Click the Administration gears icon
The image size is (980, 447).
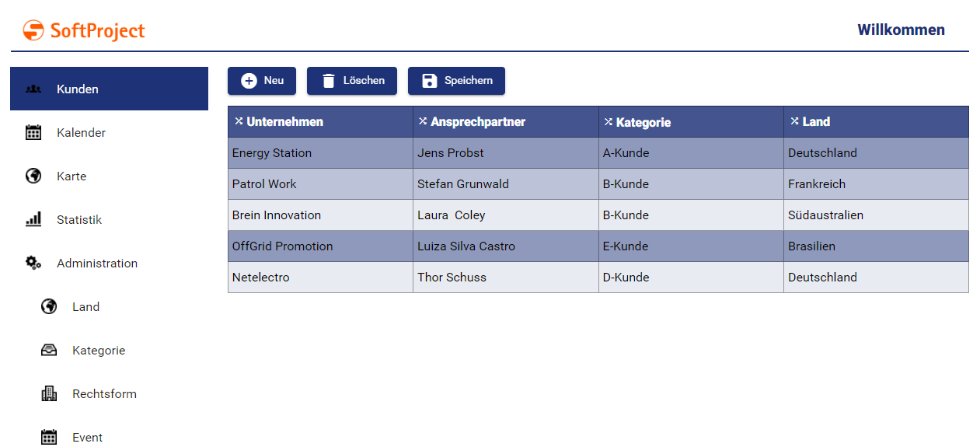pyautogui.click(x=33, y=264)
